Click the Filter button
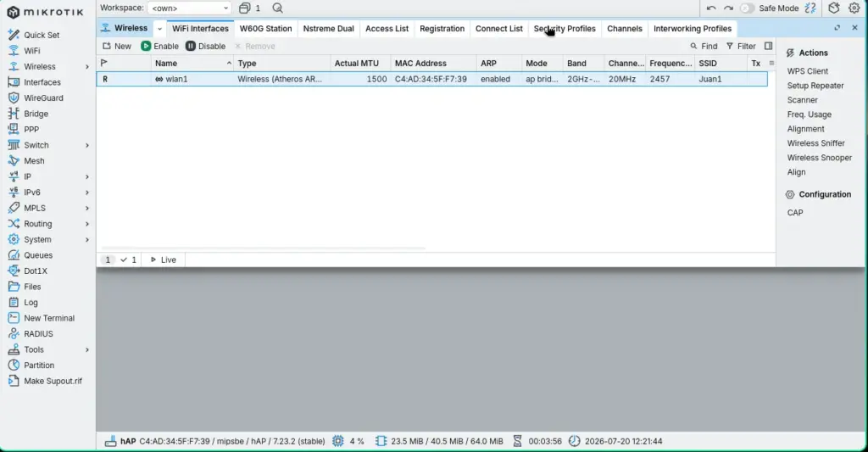Image resolution: width=868 pixels, height=452 pixels. click(741, 46)
